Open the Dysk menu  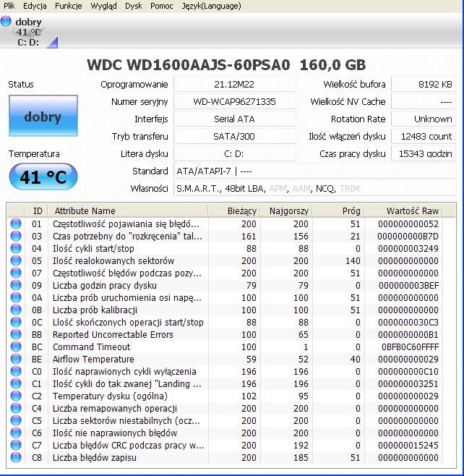coord(134,6)
